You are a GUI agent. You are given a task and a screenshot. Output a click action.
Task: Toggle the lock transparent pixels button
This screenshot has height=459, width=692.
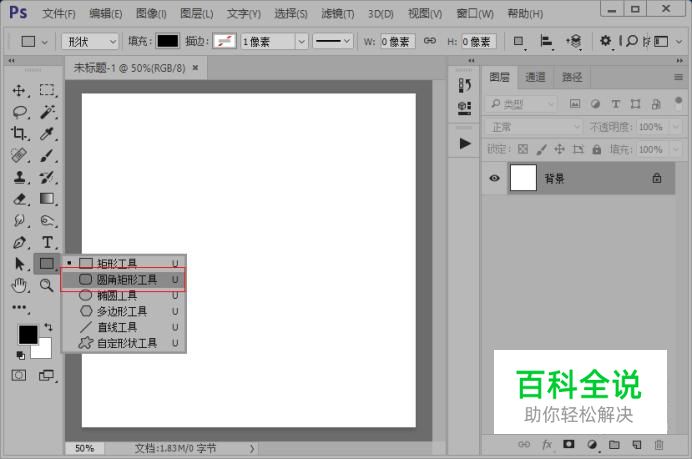pos(523,149)
